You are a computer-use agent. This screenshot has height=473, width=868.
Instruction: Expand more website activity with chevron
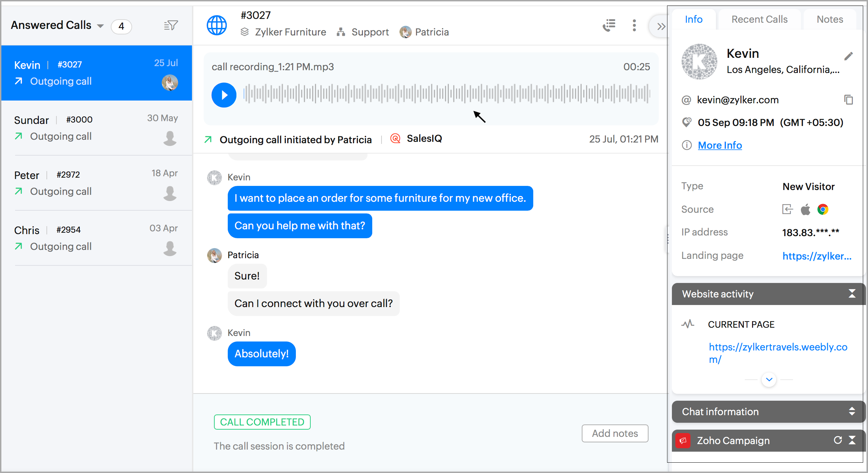(769, 379)
